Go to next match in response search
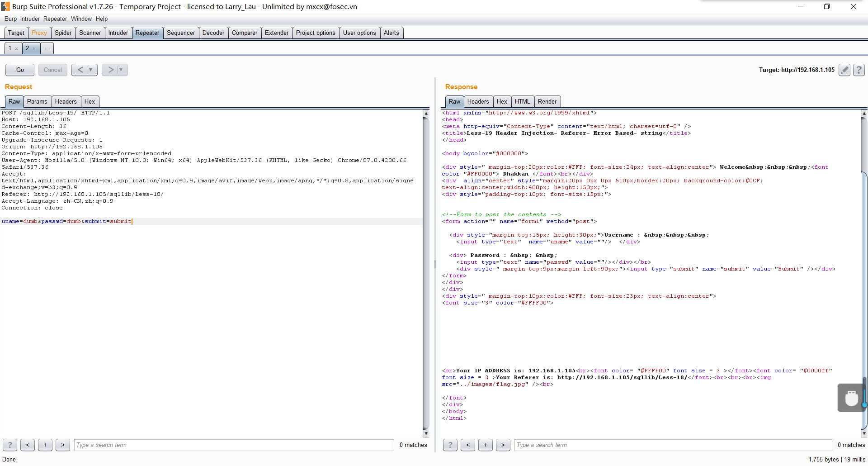Viewport: 868px width, 466px height. pyautogui.click(x=503, y=445)
